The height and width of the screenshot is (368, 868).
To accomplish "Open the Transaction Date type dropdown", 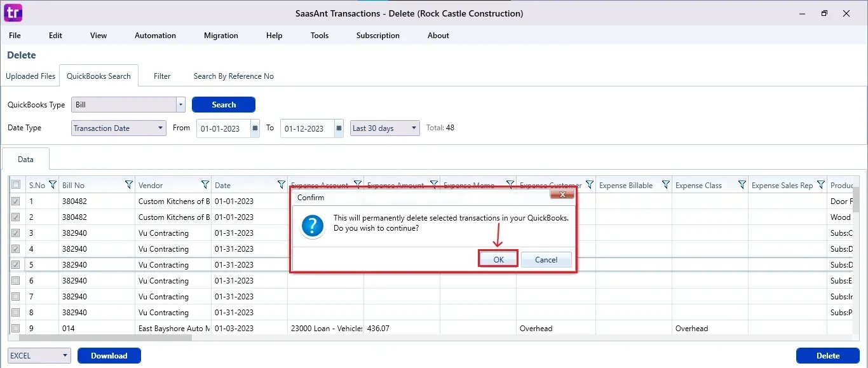I will pos(160,128).
